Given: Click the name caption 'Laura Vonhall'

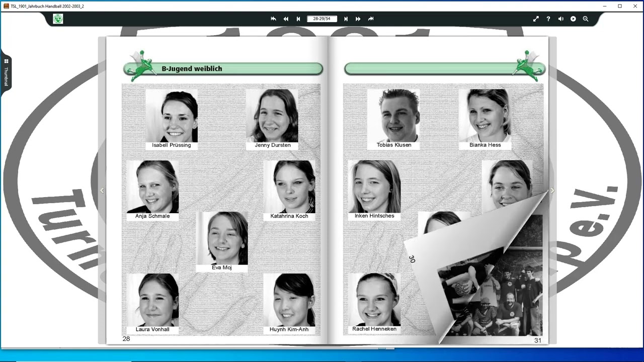Looking at the screenshot, I should pyautogui.click(x=152, y=330).
